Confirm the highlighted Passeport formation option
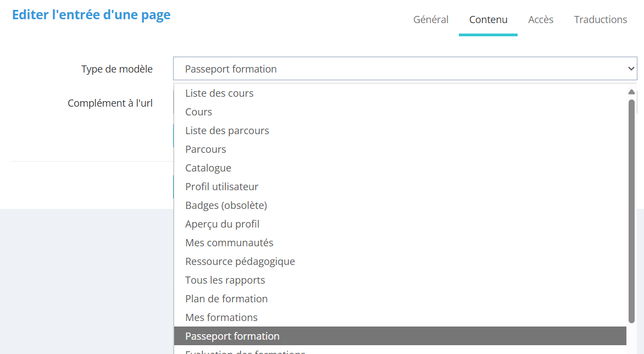 [x=232, y=336]
